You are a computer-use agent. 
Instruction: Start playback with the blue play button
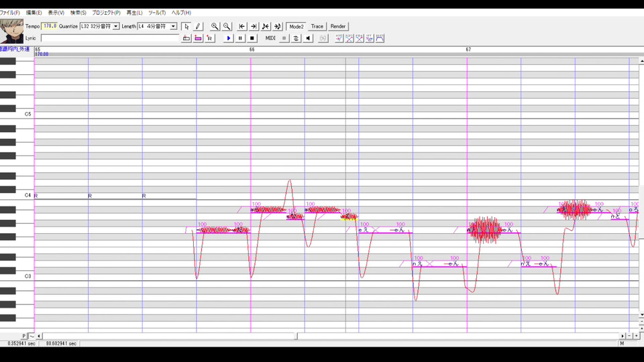pyautogui.click(x=228, y=38)
